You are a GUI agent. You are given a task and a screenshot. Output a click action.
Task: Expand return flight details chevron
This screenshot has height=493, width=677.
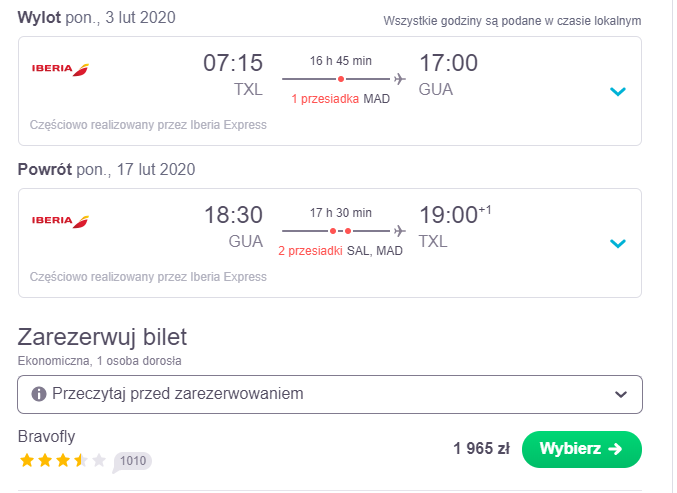coord(618,243)
